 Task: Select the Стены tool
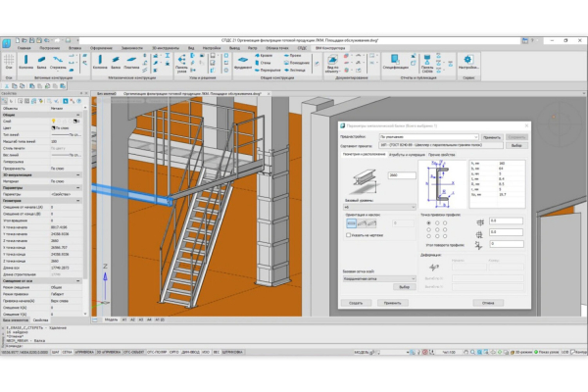click(263, 63)
